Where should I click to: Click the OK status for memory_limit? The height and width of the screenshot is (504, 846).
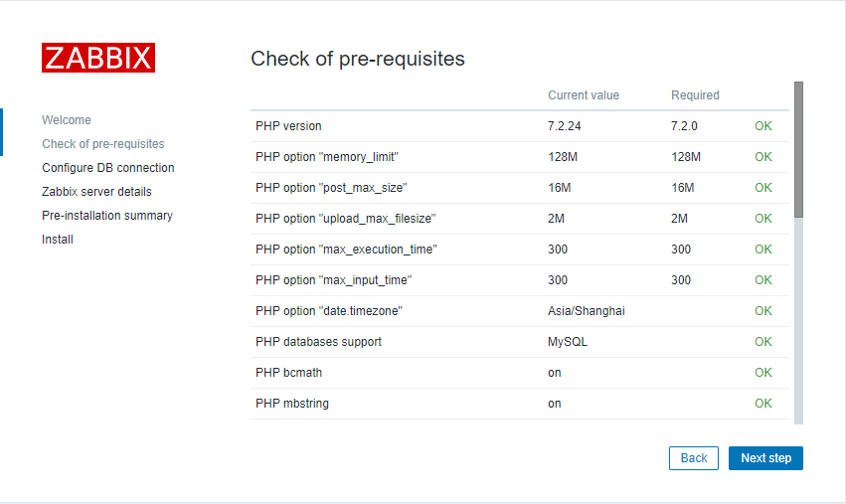click(x=763, y=157)
